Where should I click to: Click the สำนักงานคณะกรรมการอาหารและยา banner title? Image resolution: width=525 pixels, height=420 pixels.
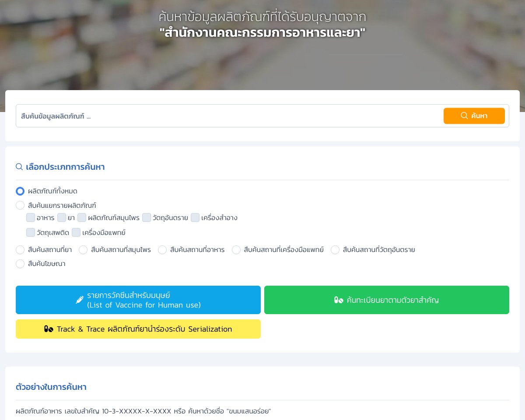(262, 32)
